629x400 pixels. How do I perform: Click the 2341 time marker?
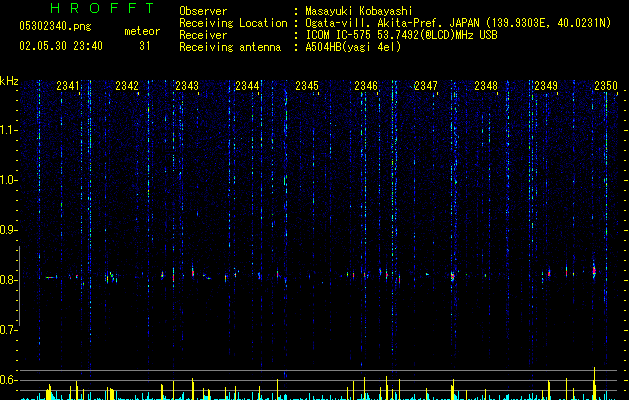pyautogui.click(x=68, y=85)
